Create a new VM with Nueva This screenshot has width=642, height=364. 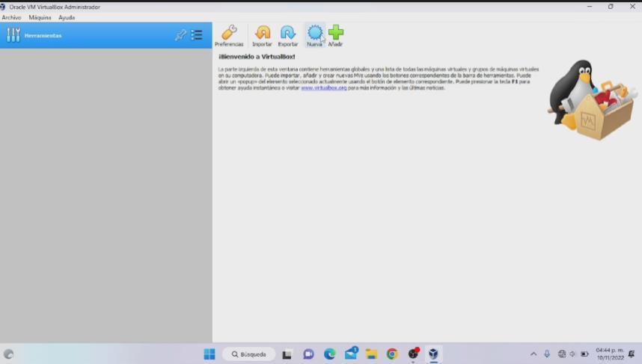pos(315,35)
